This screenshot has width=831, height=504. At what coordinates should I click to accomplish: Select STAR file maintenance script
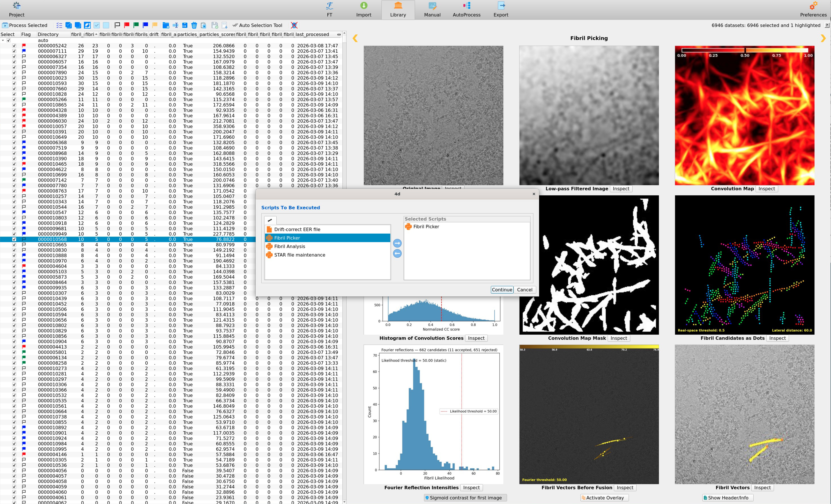(328, 255)
